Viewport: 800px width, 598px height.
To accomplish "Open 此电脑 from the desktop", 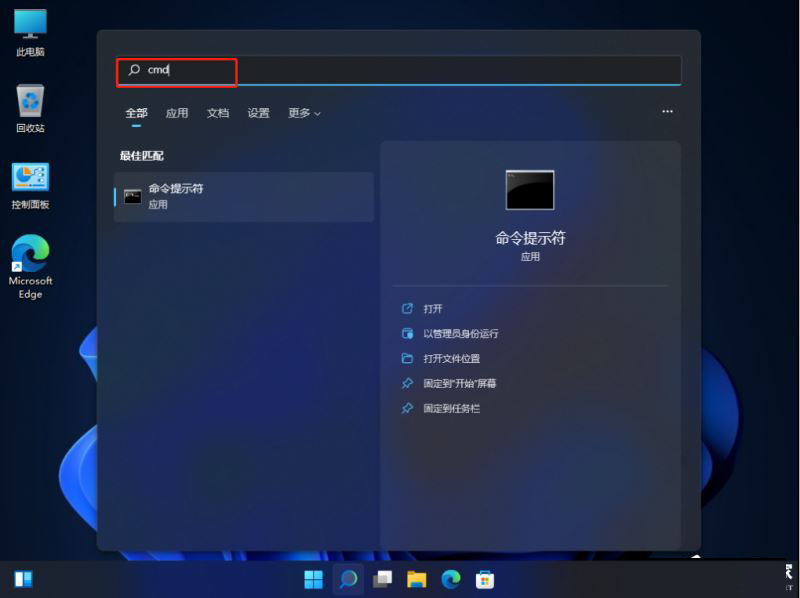I will (30, 30).
